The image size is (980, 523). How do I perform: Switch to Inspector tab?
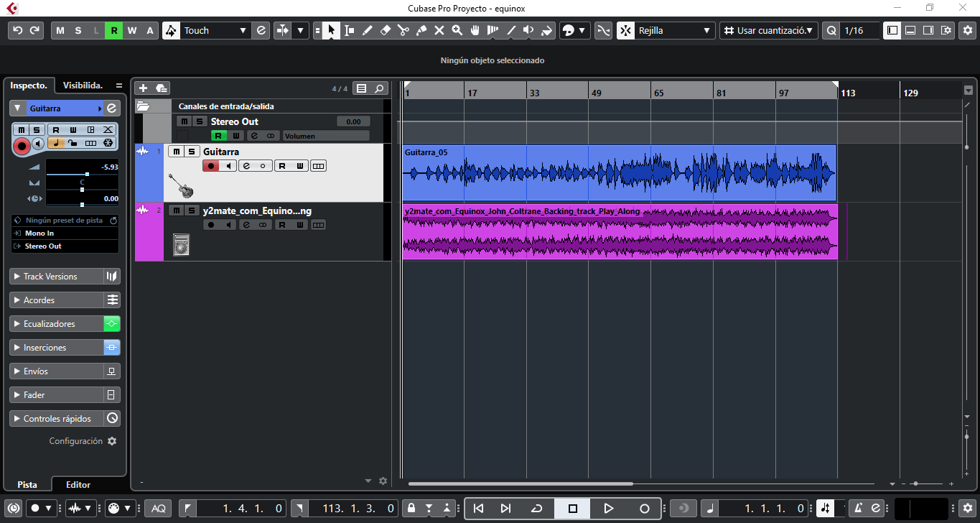[x=29, y=85]
